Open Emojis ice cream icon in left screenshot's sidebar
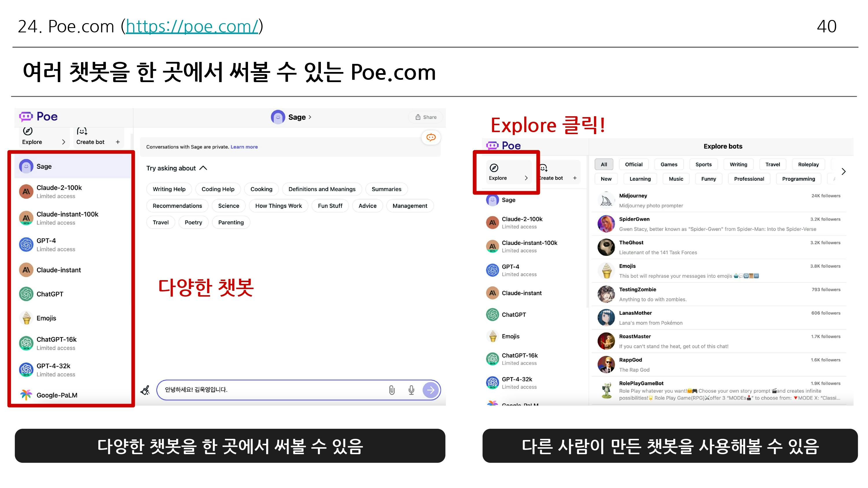 coord(26,318)
